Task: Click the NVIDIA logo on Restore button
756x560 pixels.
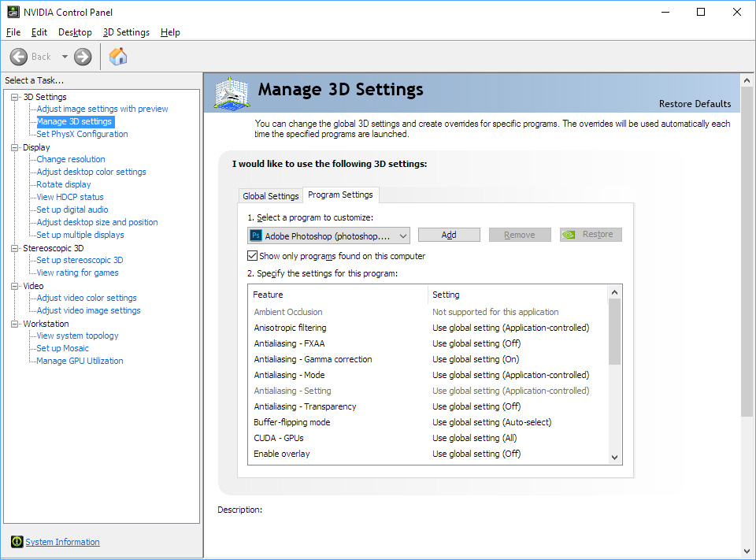Action: (569, 235)
